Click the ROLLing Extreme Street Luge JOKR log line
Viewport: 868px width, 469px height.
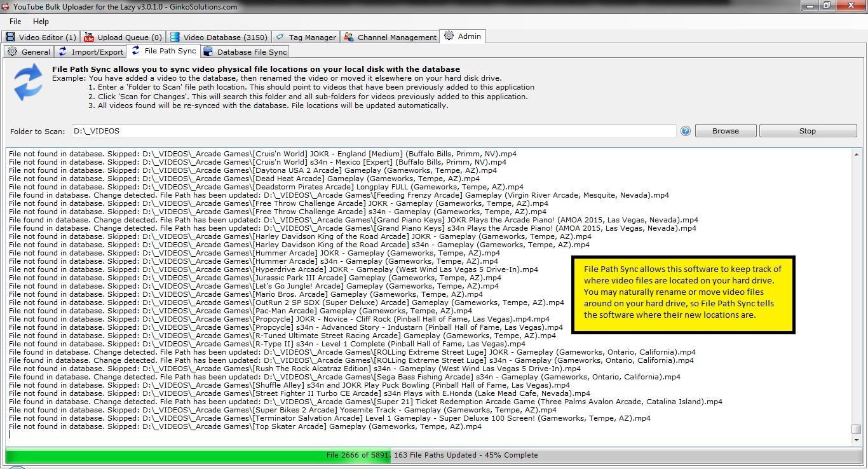click(352, 352)
